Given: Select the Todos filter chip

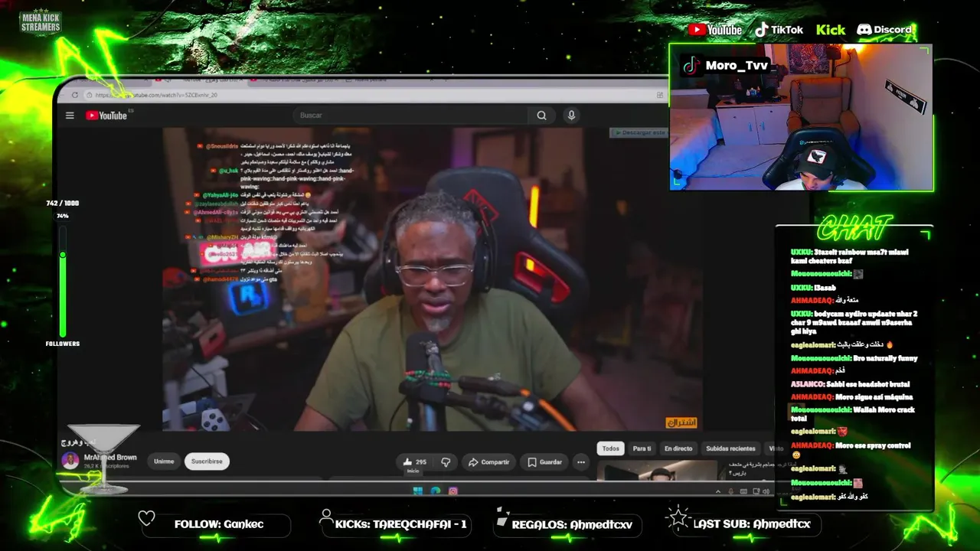Looking at the screenshot, I should [x=610, y=448].
